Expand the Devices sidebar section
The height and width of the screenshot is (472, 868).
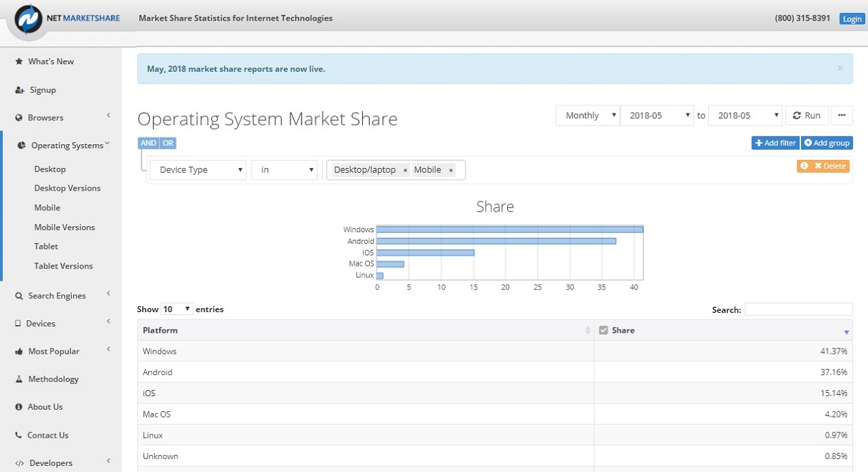(x=109, y=321)
